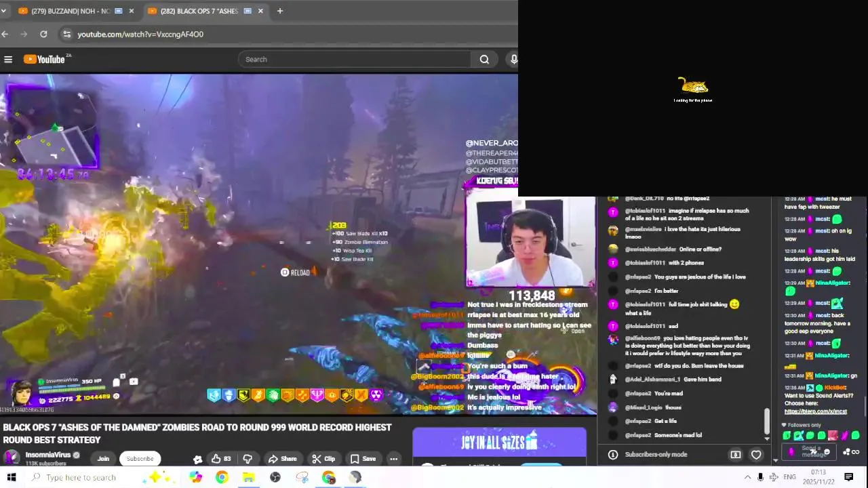Open the infinity icon beside message box
Screen dimensions: 868x488
[855, 452]
